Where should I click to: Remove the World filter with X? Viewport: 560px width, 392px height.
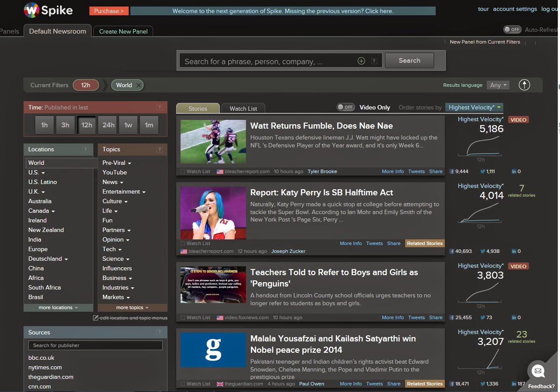coord(139,85)
